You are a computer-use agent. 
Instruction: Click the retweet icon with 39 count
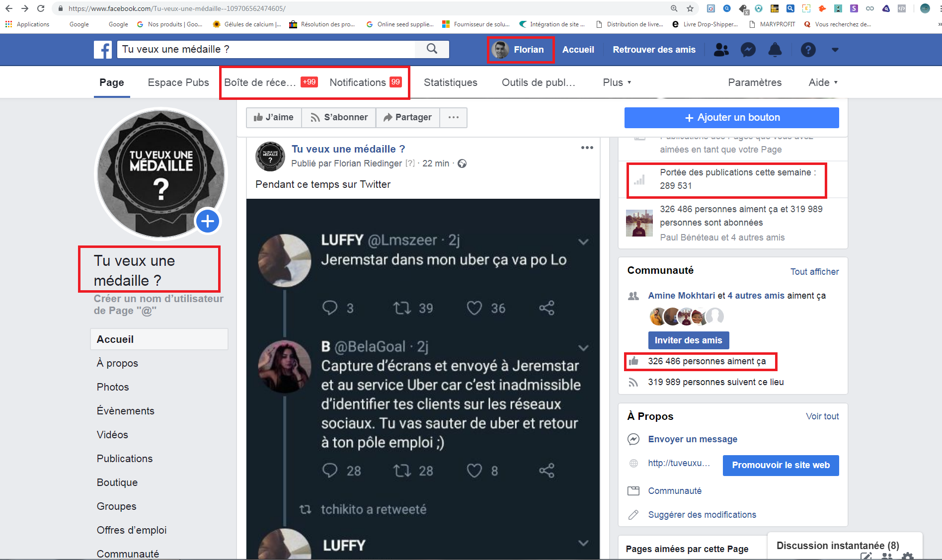pos(402,308)
